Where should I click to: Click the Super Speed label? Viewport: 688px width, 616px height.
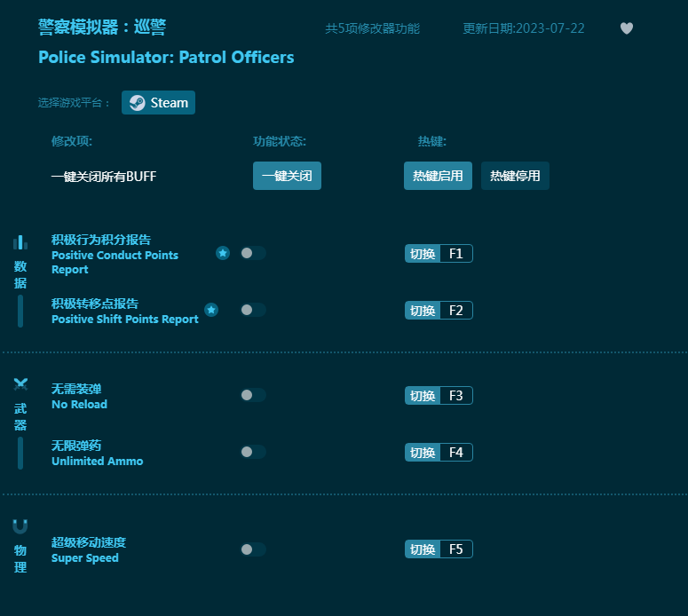coord(85,558)
